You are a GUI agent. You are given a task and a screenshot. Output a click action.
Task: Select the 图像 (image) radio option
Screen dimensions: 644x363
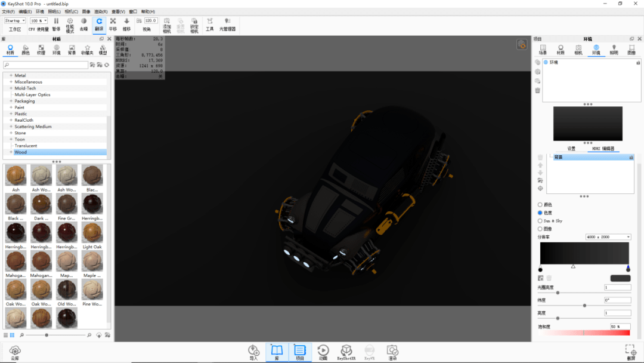tap(540, 229)
